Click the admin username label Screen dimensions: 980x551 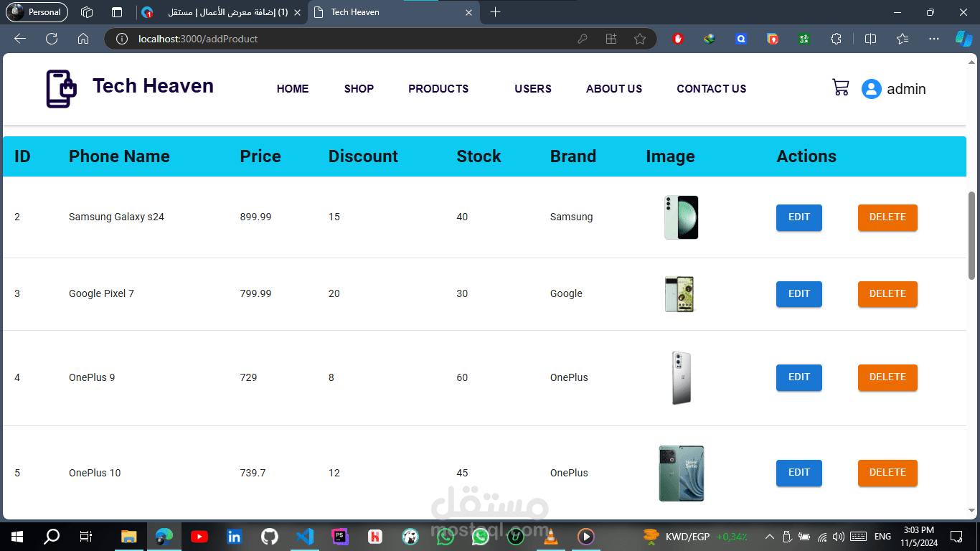click(x=906, y=89)
